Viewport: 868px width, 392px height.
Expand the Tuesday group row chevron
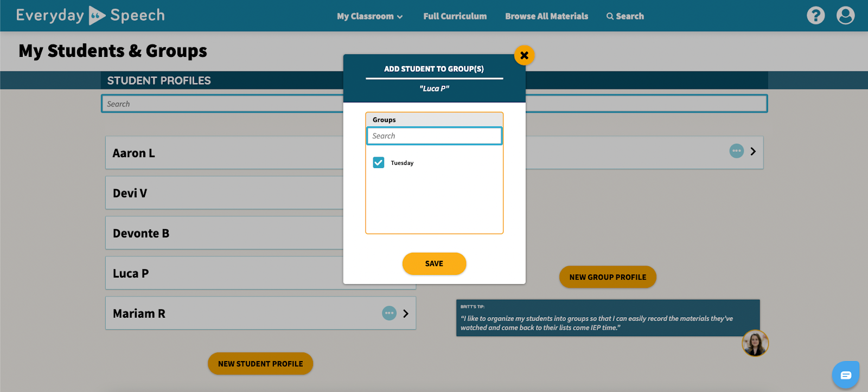point(753,151)
